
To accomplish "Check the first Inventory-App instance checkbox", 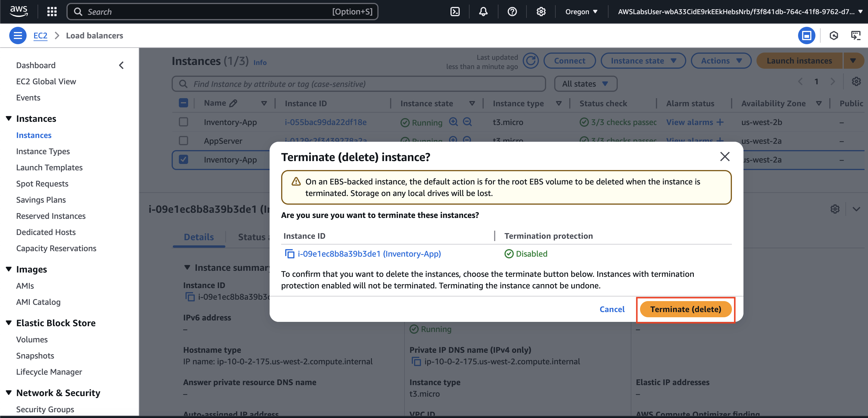I will click(183, 122).
